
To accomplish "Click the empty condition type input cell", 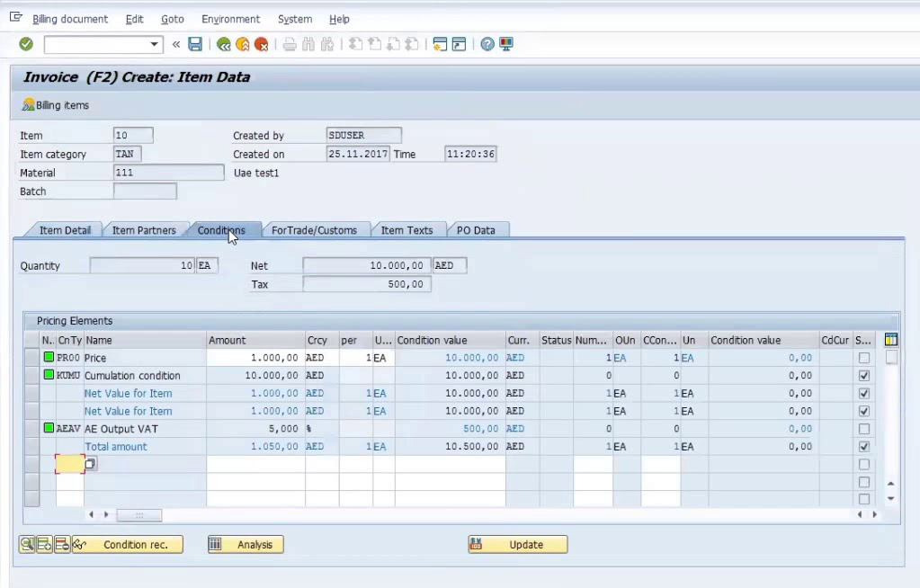I will (70, 464).
